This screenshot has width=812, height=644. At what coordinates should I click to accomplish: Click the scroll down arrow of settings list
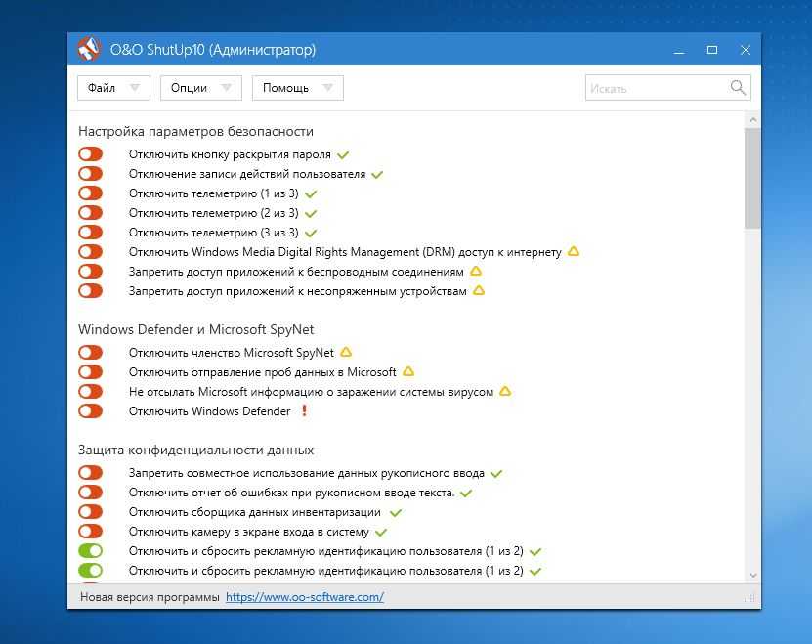[x=752, y=576]
